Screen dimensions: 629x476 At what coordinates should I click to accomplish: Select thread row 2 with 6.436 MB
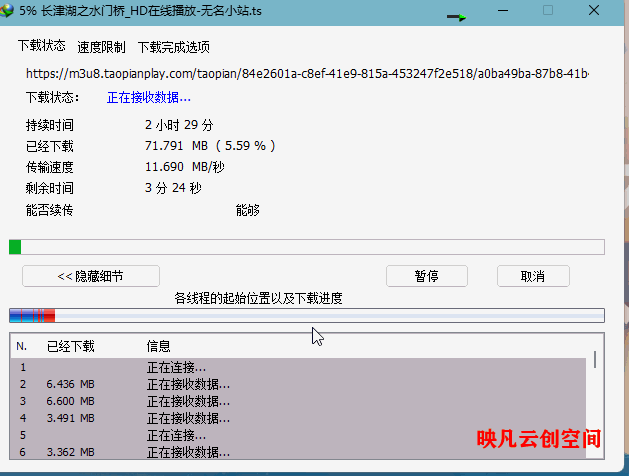(298, 384)
